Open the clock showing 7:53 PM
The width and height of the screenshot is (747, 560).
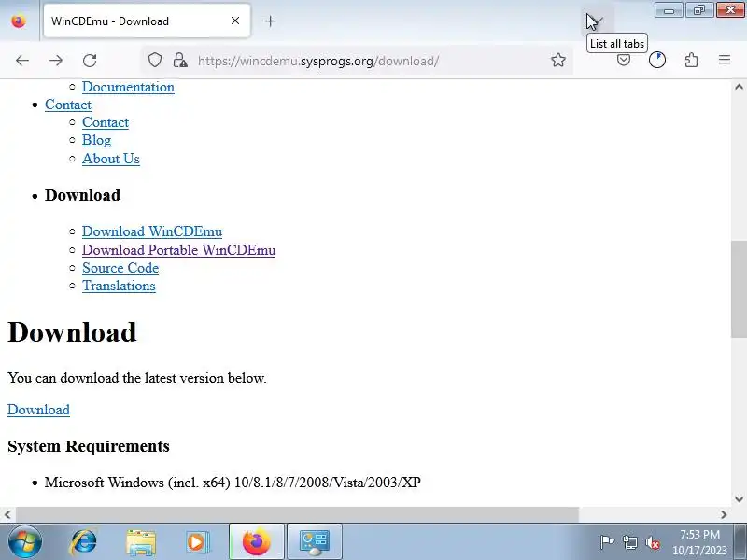699,542
